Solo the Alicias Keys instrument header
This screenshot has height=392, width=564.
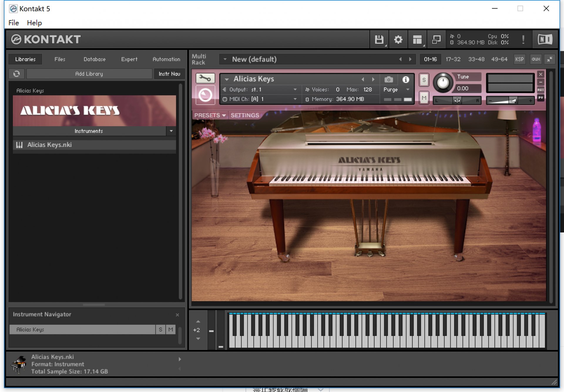424,80
